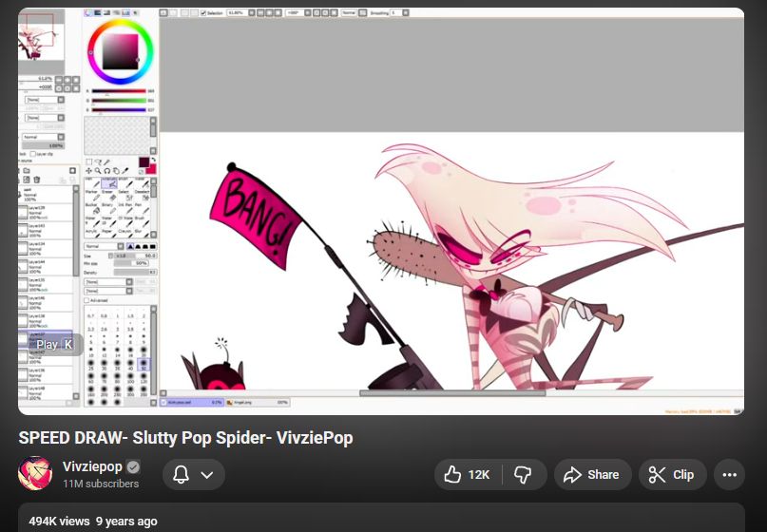The height and width of the screenshot is (532, 767).
Task: Choose the highlighted AirBrush tool in tray
Action: click(x=109, y=182)
